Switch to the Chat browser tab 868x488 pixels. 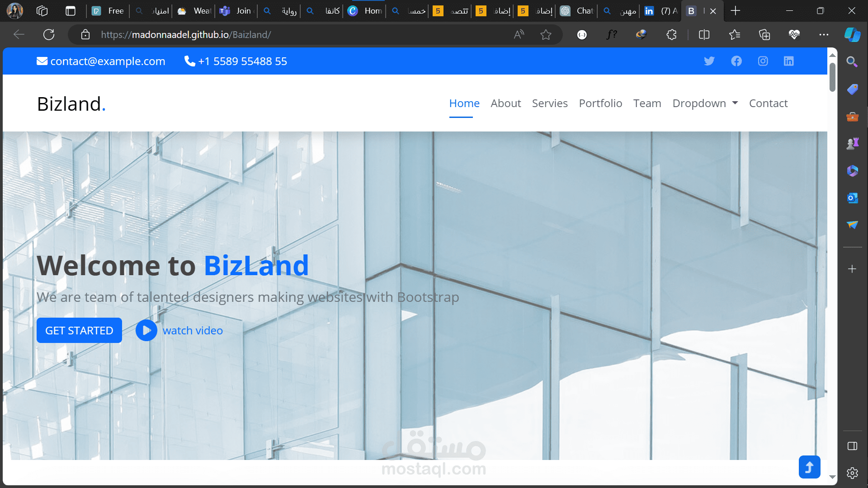pyautogui.click(x=577, y=11)
